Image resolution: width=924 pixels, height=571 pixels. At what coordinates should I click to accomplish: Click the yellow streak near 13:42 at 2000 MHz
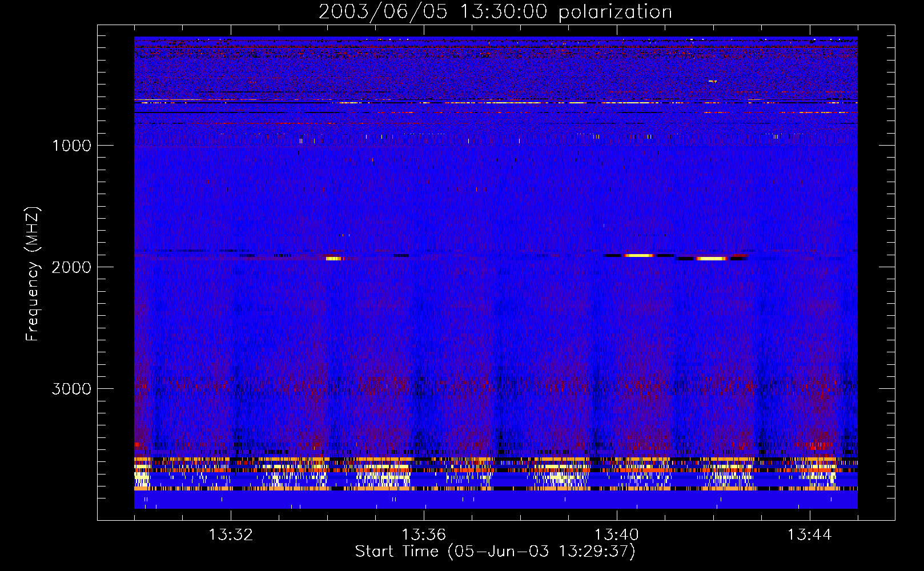[712, 259]
